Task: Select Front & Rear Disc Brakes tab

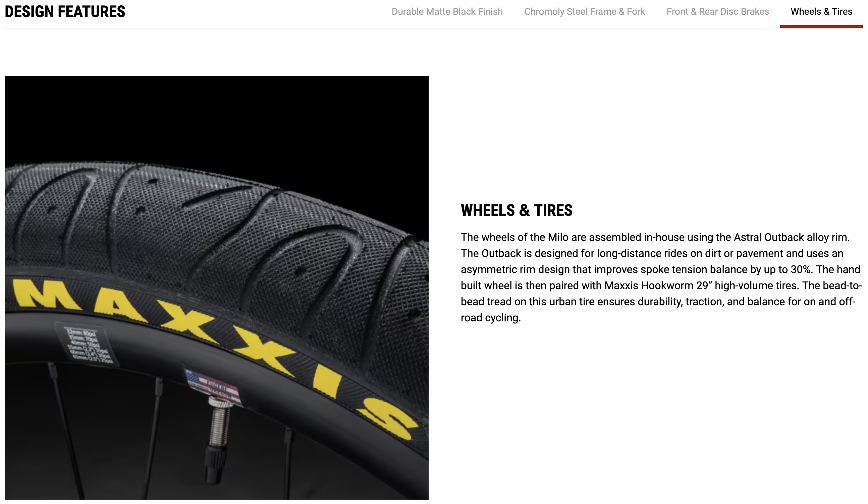Action: 717,12
